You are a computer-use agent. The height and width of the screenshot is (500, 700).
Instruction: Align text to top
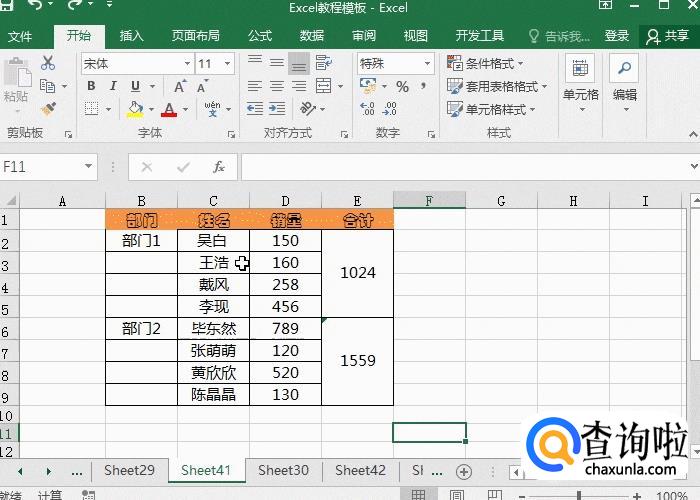pyautogui.click(x=255, y=60)
